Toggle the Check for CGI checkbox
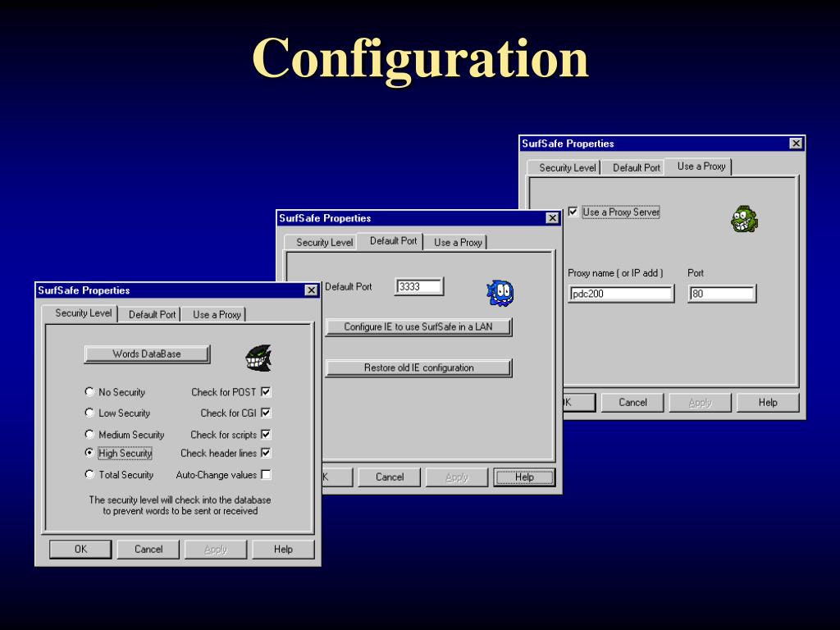 coord(266,413)
